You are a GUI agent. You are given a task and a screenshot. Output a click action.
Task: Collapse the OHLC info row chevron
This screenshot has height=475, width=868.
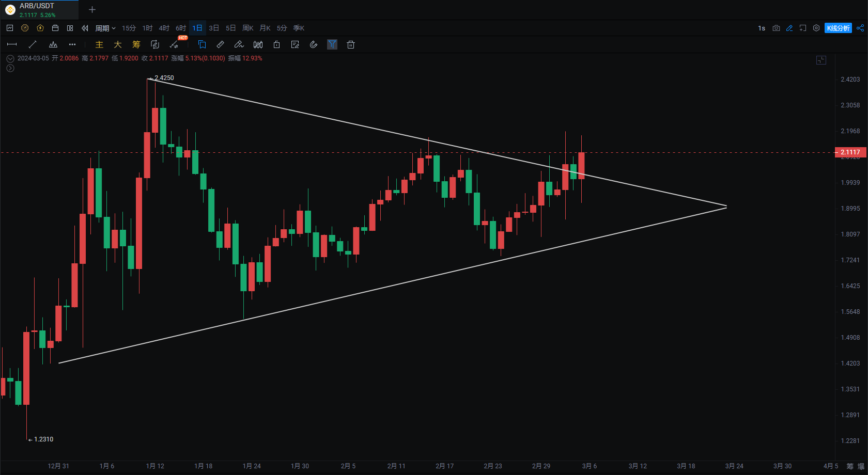[x=10, y=58]
